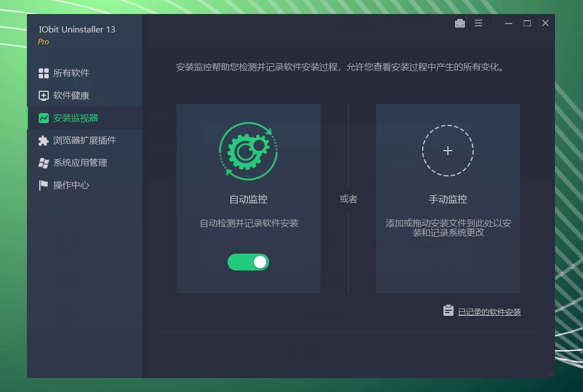Open the hamburger options menu
This screenshot has height=392, width=583.
[479, 24]
